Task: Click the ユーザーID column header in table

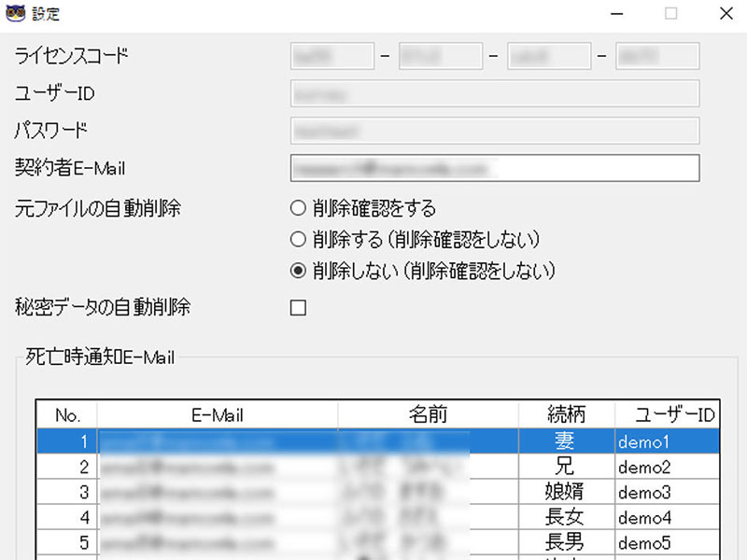Action: coord(667,415)
